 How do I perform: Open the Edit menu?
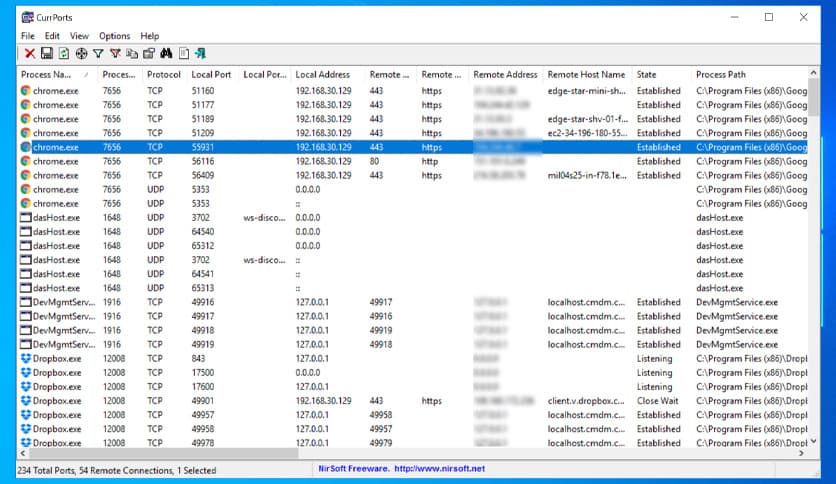(52, 36)
